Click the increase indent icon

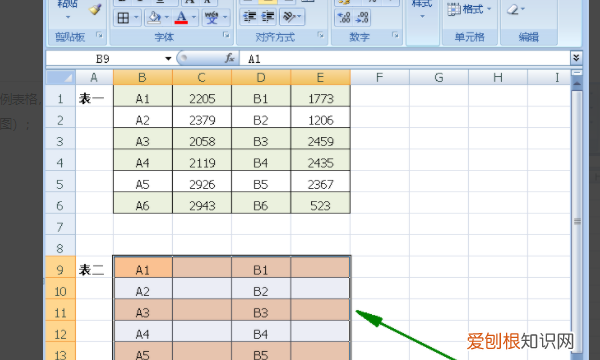point(268,17)
